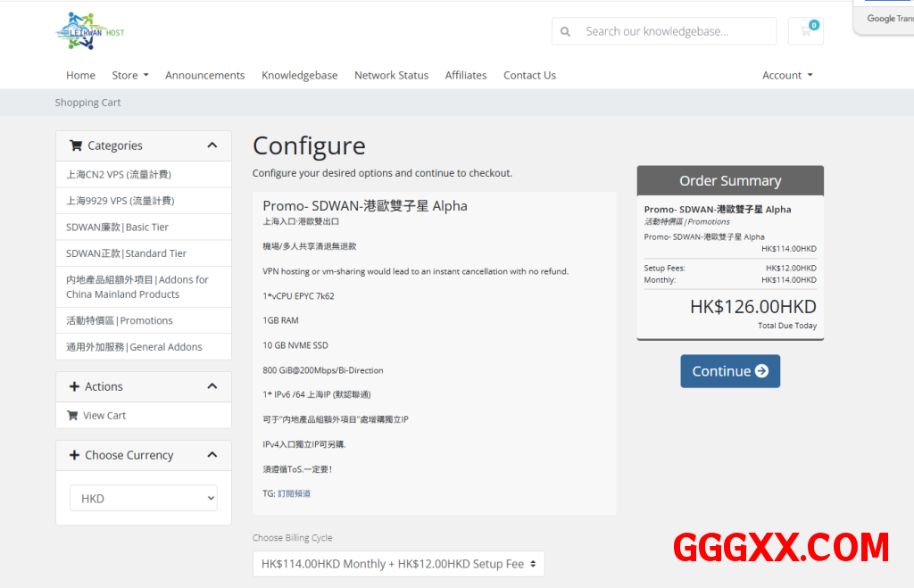Click the plus icon beside Choose Currency

pos(74,455)
